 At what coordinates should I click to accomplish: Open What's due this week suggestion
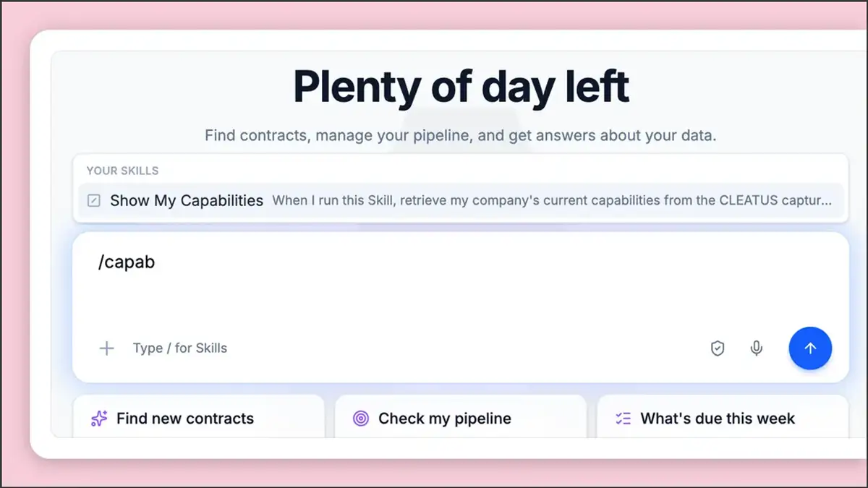(723, 416)
